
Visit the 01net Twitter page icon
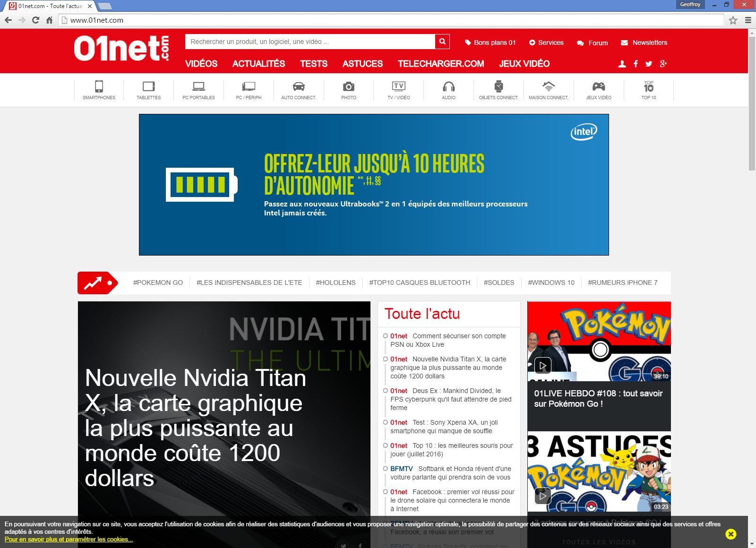click(x=649, y=64)
